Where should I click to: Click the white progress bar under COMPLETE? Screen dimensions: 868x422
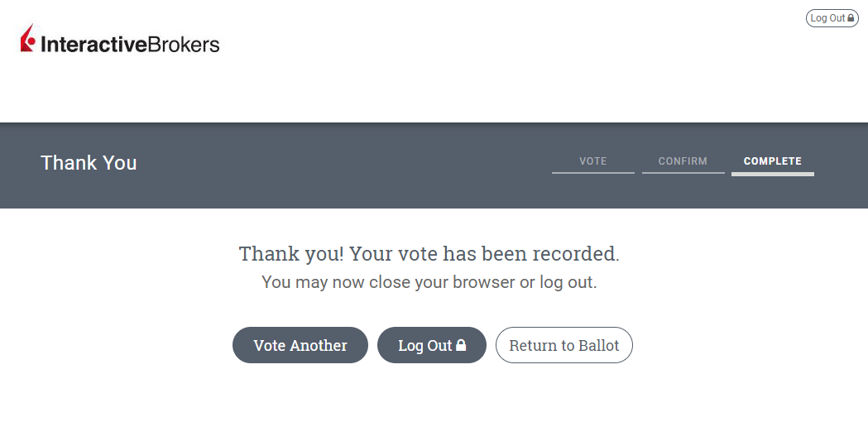772,174
